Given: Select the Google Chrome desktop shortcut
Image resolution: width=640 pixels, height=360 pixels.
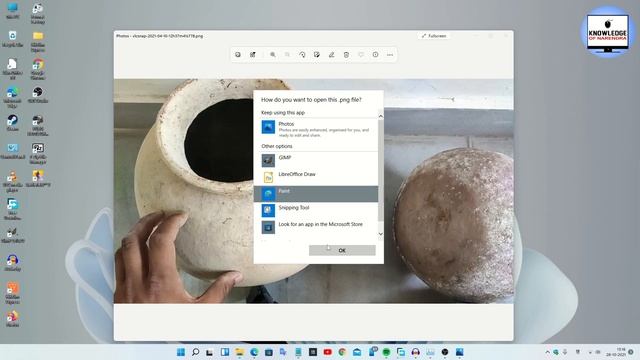Looking at the screenshot, I should click(x=38, y=69).
